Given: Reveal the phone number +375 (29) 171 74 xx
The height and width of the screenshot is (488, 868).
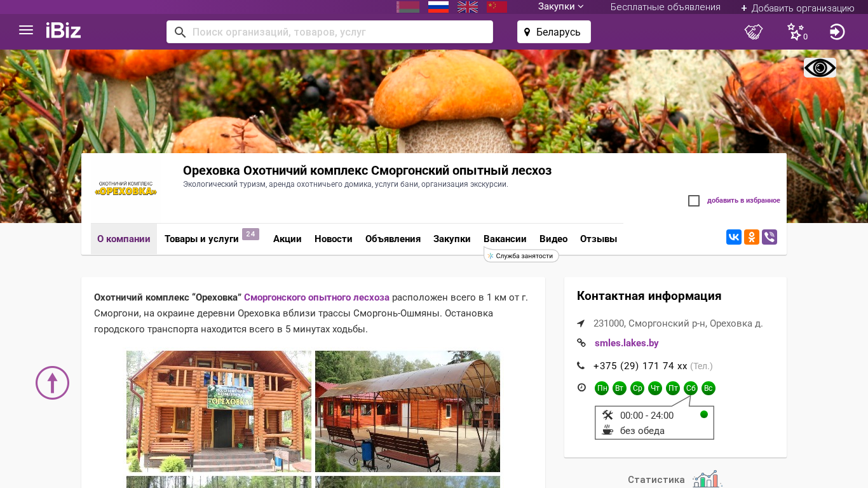Looking at the screenshot, I should (x=641, y=366).
